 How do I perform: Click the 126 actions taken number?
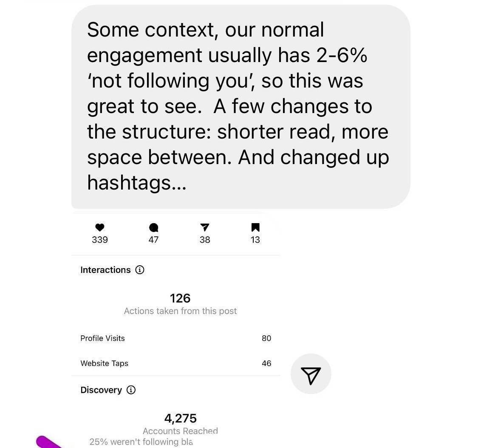point(180,298)
